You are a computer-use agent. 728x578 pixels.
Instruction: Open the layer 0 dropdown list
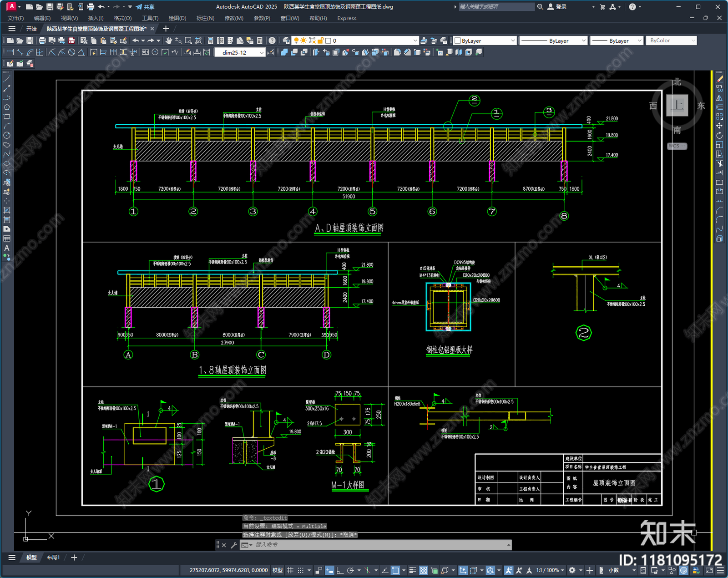(x=415, y=41)
